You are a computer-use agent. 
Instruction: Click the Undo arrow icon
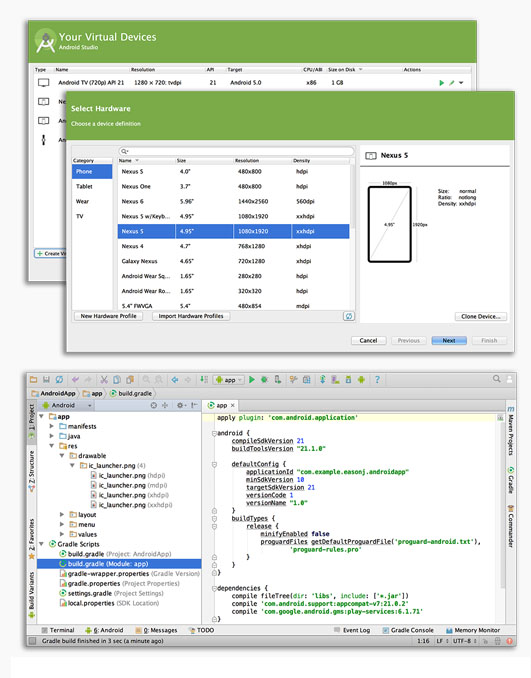(76, 380)
